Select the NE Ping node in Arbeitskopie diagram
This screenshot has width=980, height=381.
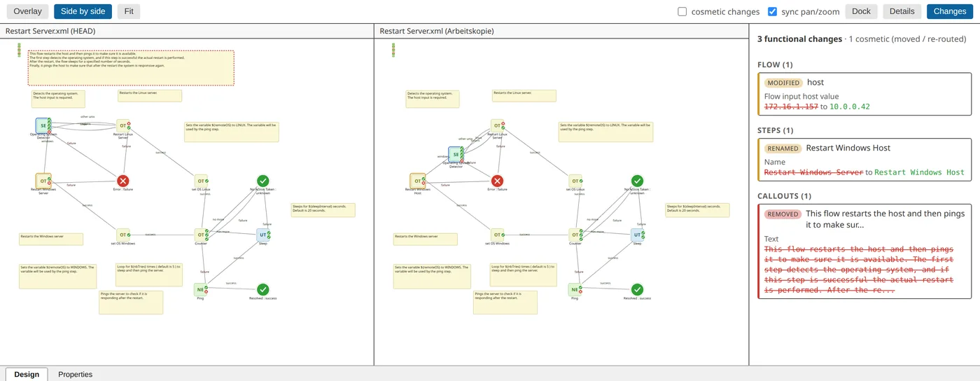click(575, 289)
